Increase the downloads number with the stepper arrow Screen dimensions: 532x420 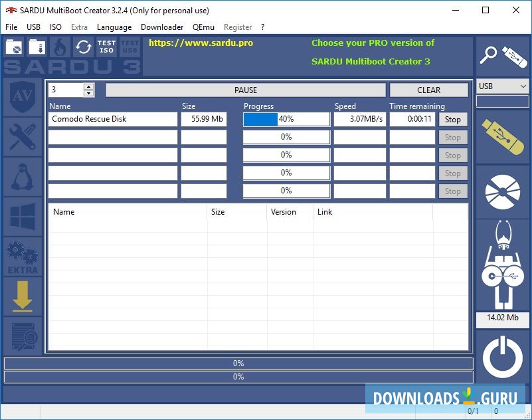click(x=88, y=86)
